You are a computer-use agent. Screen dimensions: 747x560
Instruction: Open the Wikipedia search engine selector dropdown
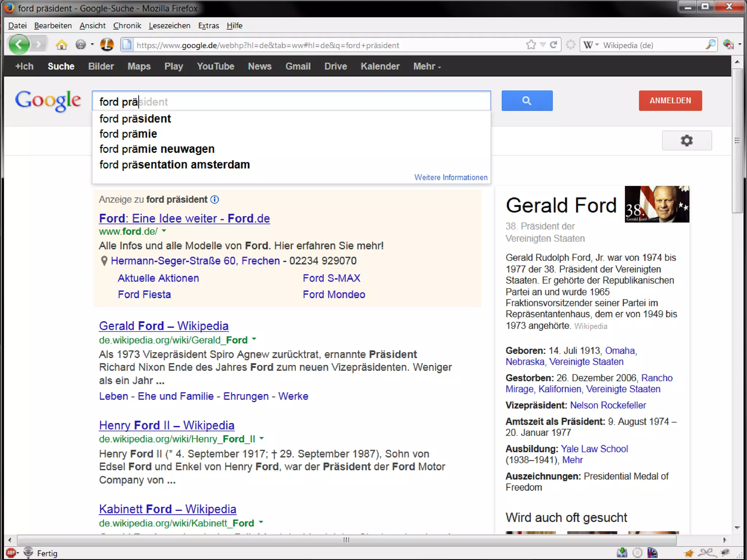591,45
